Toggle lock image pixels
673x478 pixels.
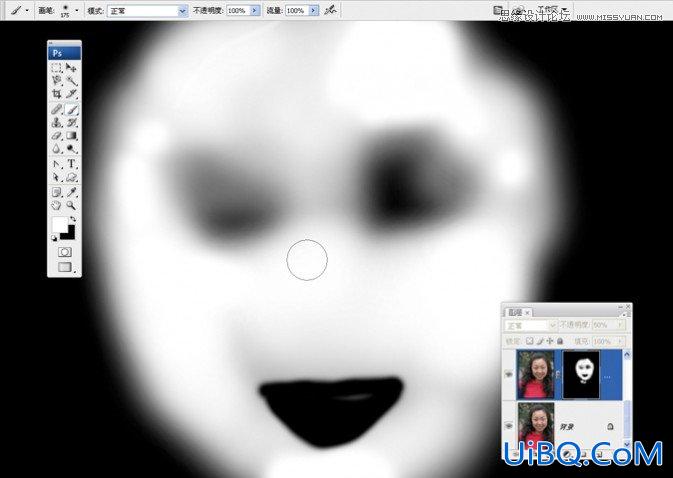click(x=540, y=341)
